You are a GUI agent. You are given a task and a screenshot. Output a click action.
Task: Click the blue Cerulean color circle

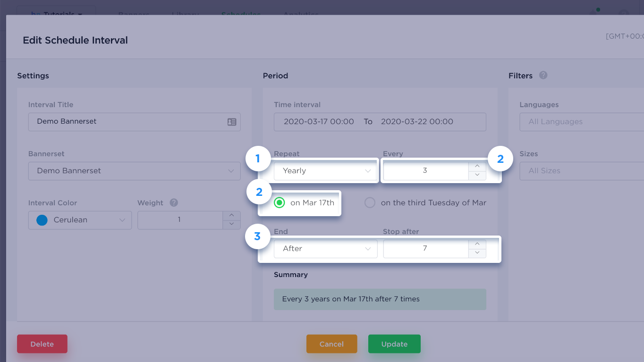pyautogui.click(x=42, y=220)
